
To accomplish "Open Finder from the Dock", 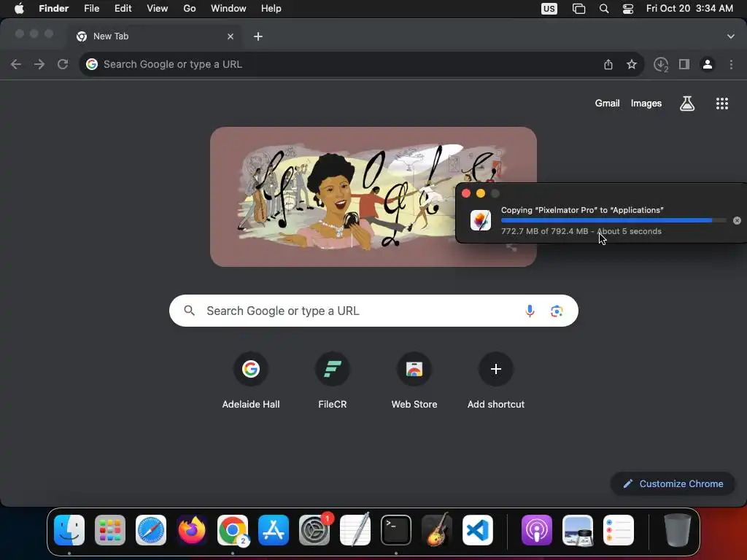I will pyautogui.click(x=69, y=531).
